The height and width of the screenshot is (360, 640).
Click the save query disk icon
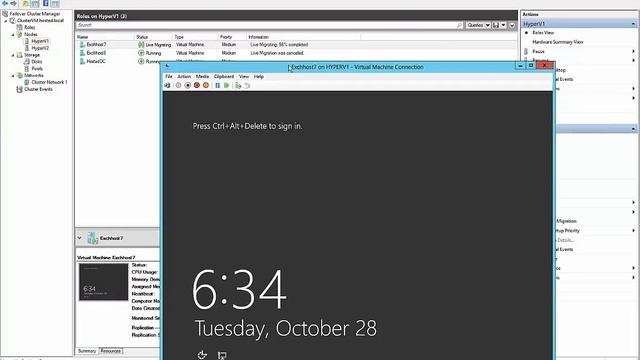(x=496, y=25)
